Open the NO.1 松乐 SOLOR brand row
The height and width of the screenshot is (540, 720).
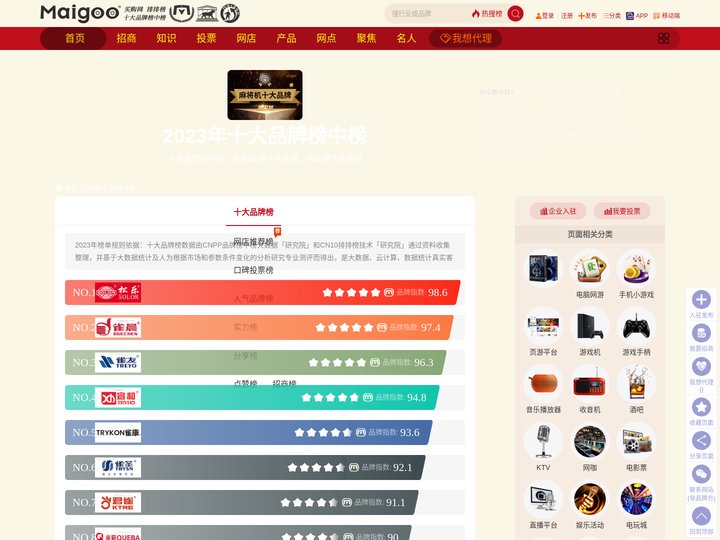coord(263,292)
